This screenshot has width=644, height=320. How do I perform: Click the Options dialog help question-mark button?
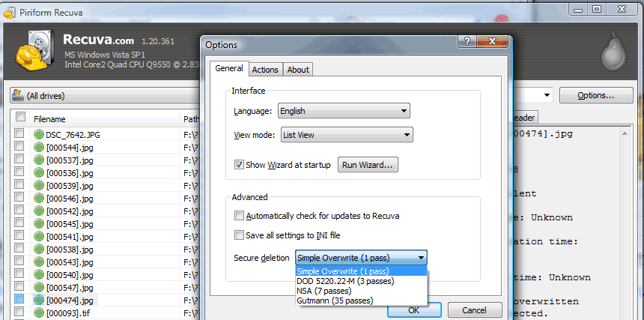coord(467,41)
